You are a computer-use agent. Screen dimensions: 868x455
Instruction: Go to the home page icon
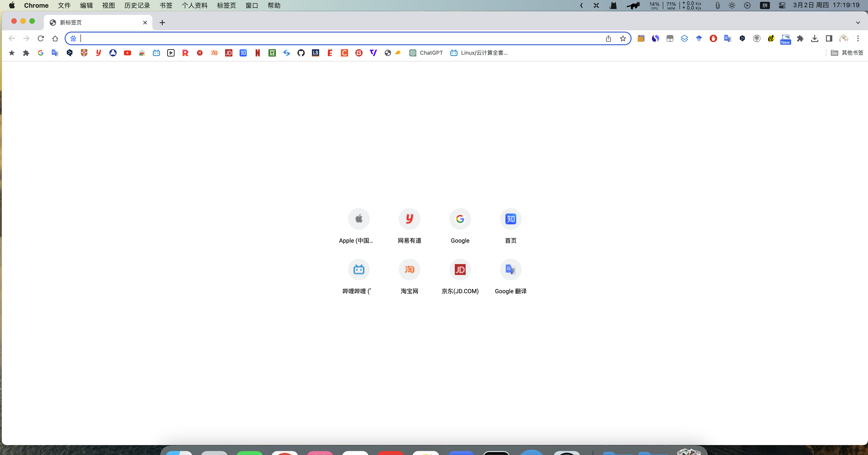pyautogui.click(x=55, y=38)
